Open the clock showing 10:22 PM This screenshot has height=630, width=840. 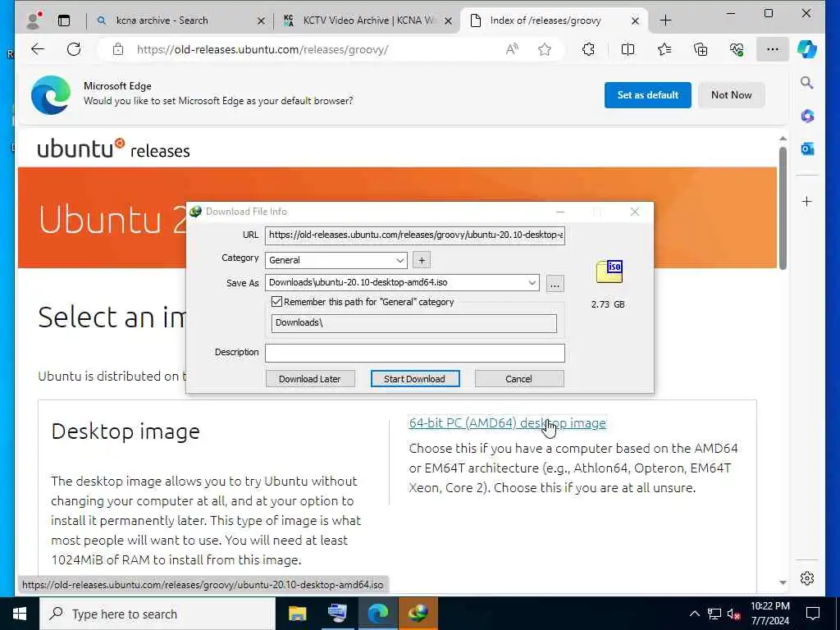click(x=769, y=614)
